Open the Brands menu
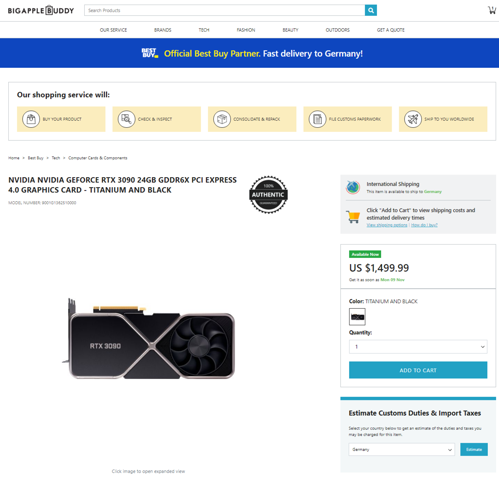The width and height of the screenshot is (499, 480). pos(163,30)
